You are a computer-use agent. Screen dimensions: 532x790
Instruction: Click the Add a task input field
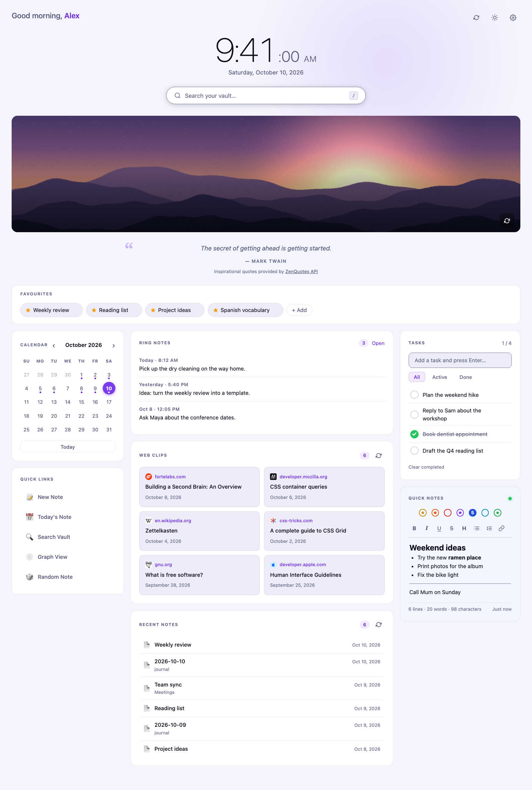(x=460, y=360)
